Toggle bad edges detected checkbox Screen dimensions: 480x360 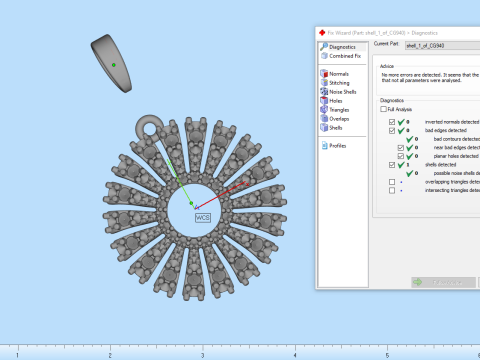pos(392,131)
